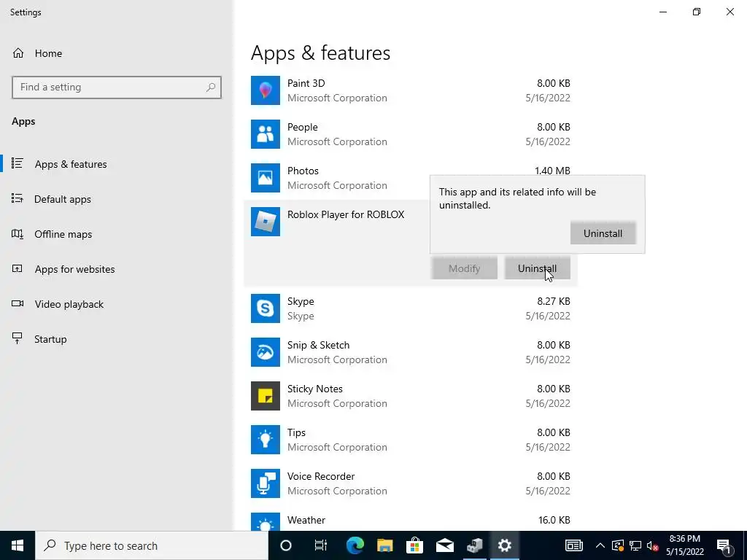Select the Tips app entry name

click(x=296, y=433)
